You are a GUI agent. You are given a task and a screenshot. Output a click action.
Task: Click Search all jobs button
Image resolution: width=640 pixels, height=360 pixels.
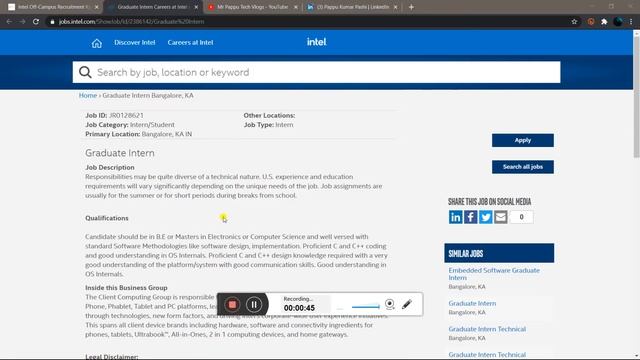(x=522, y=167)
